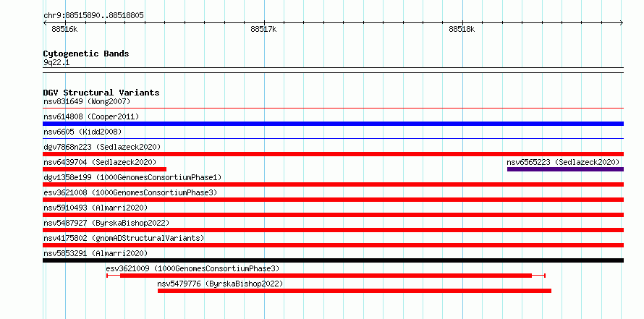
Task: Click the 88516k ruler label
Action: point(64,29)
